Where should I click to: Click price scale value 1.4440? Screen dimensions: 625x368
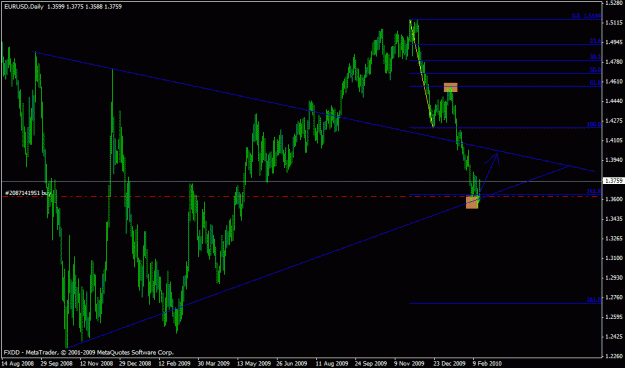(614, 101)
